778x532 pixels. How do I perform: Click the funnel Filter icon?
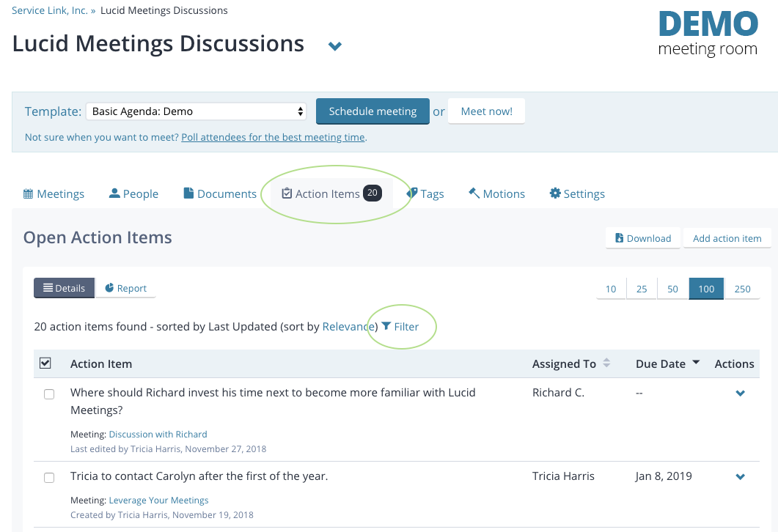pyautogui.click(x=386, y=326)
